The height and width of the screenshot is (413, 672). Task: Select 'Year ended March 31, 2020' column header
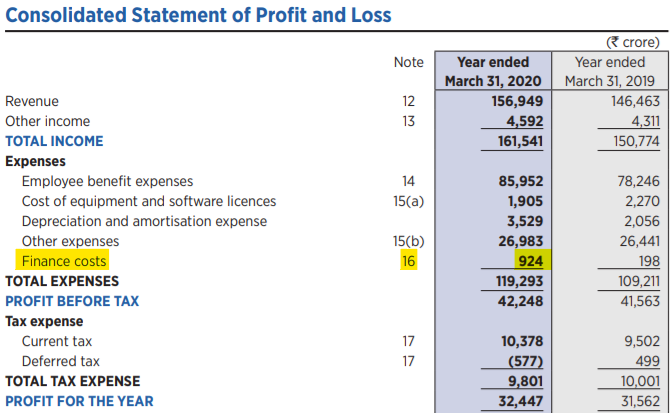[493, 72]
